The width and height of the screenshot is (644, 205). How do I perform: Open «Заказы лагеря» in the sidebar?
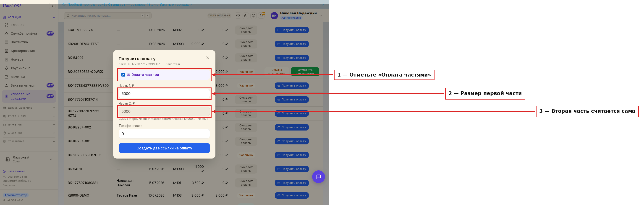point(29,85)
